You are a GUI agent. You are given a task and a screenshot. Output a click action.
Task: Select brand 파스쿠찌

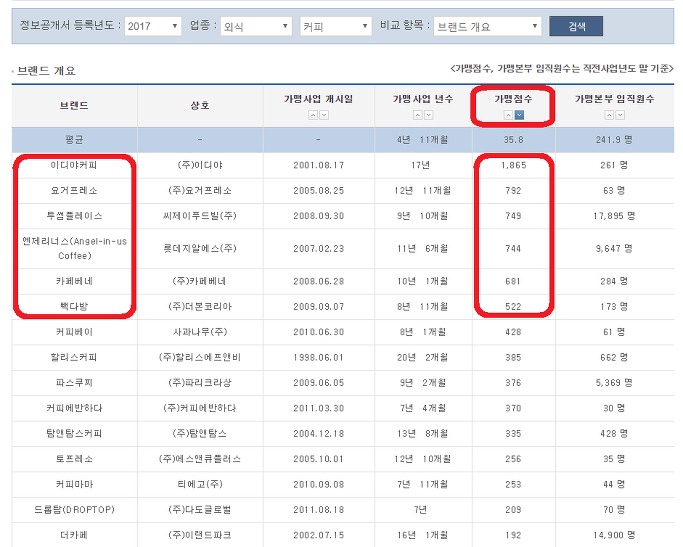point(74,382)
